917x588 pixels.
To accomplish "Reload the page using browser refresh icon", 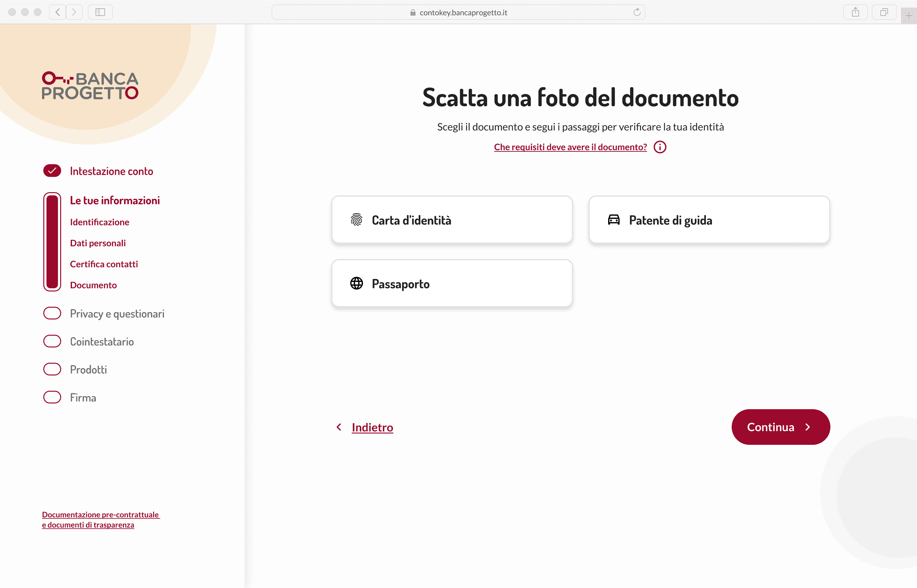I will pos(636,12).
